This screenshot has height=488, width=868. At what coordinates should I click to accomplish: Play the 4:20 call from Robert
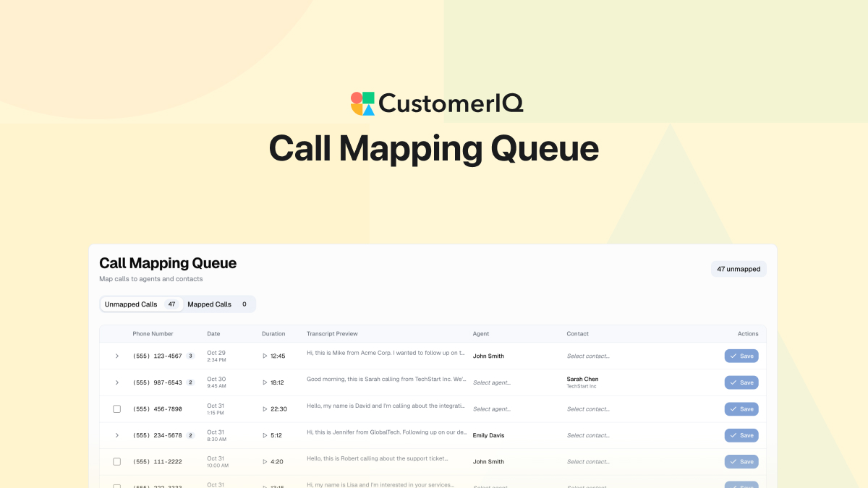click(x=265, y=461)
